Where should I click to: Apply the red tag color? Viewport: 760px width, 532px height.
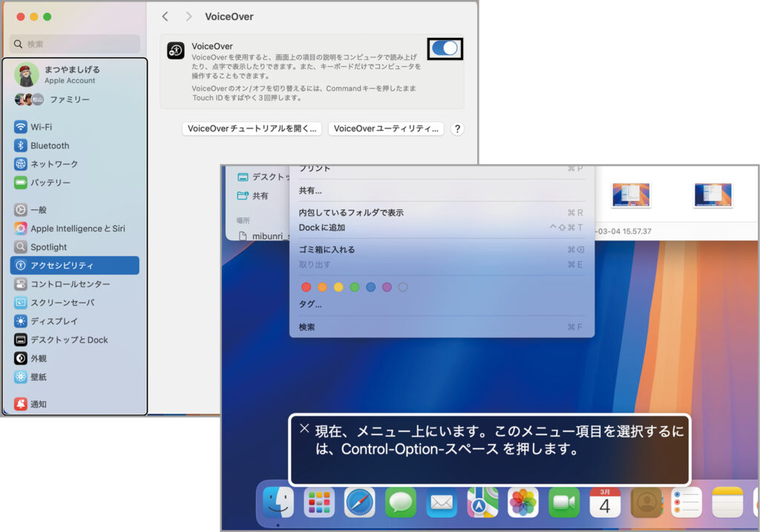(x=306, y=287)
